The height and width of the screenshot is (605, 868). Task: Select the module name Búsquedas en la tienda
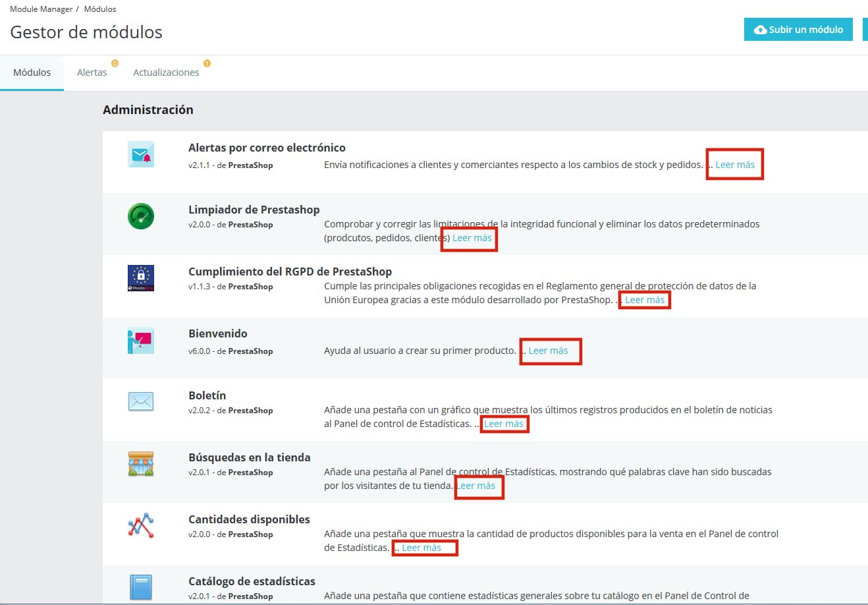pyautogui.click(x=250, y=457)
